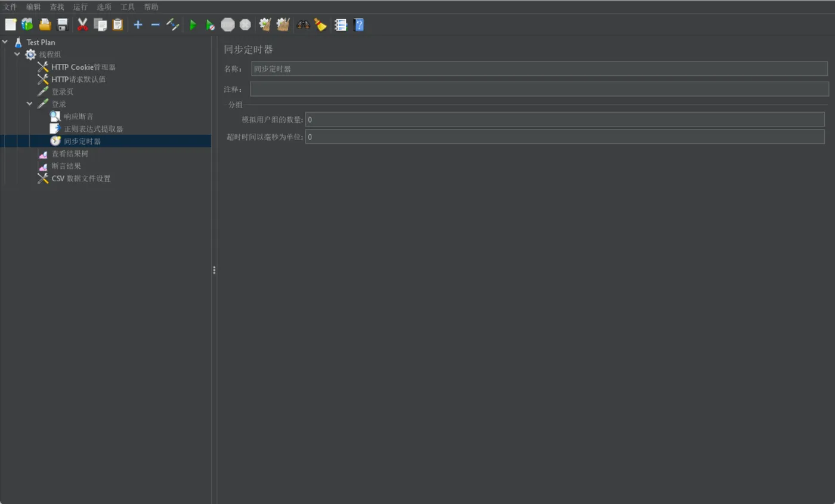Click the gear icon of 线程组
The width and height of the screenshot is (835, 504).
click(x=30, y=54)
